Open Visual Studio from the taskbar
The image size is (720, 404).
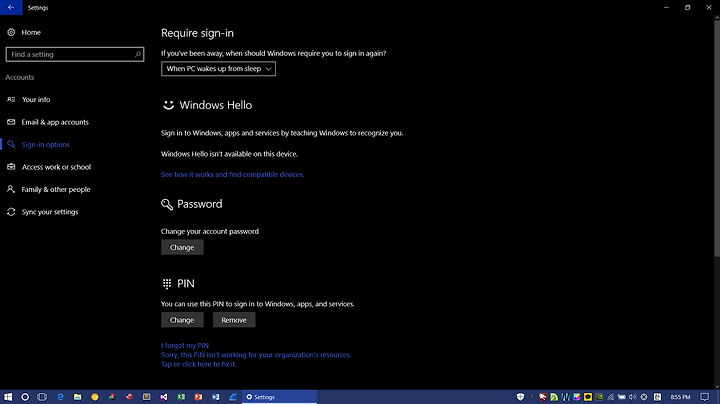(163, 397)
